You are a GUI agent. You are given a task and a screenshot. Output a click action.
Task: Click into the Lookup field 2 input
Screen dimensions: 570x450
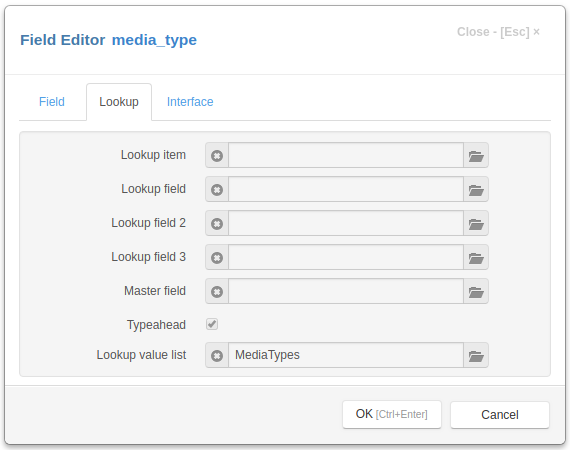346,224
